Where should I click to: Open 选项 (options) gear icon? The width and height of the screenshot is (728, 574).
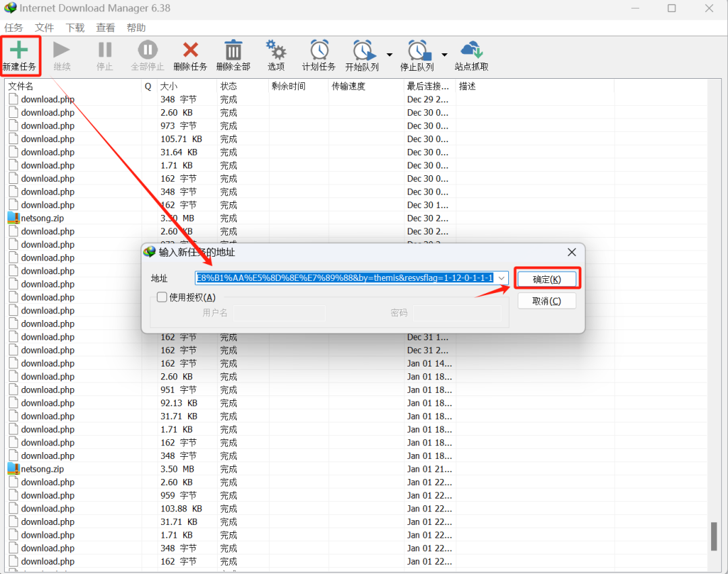(276, 49)
